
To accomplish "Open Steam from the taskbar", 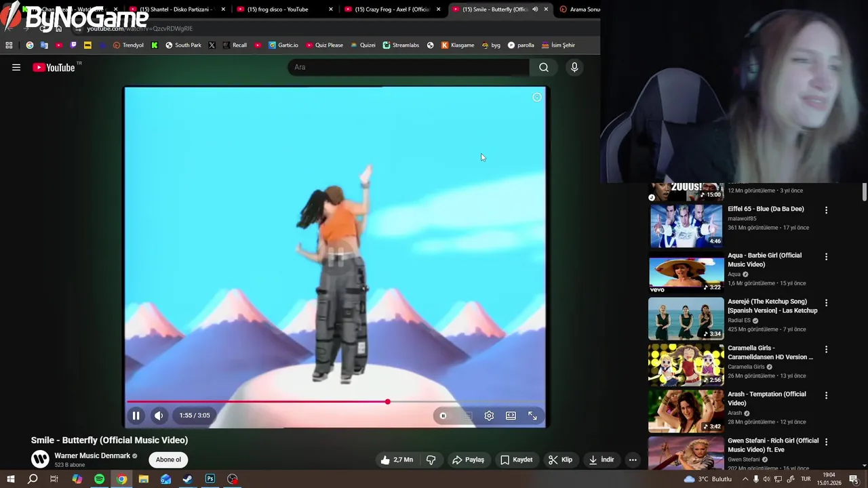I will pos(188,479).
